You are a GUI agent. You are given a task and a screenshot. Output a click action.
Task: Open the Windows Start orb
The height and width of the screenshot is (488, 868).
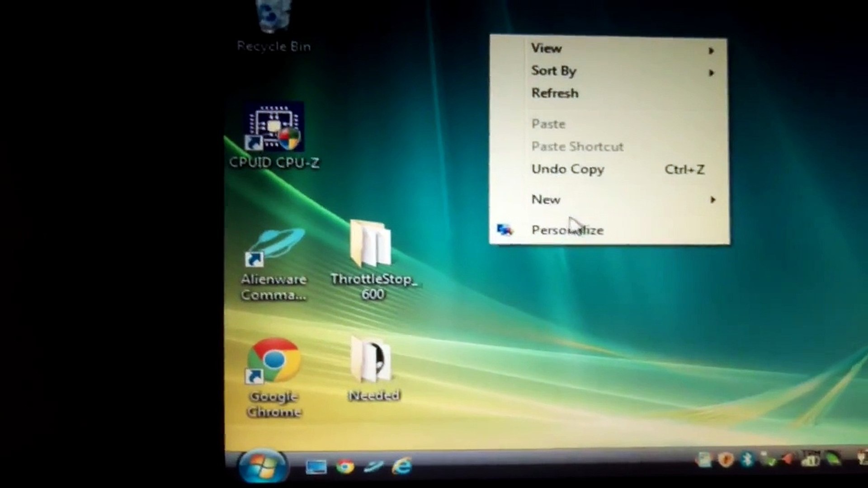tap(262, 465)
